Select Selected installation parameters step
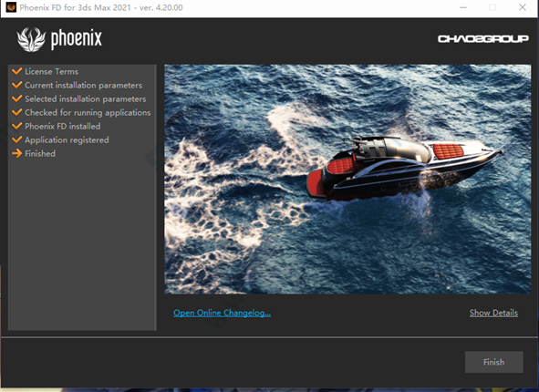This screenshot has width=539, height=392. click(86, 99)
